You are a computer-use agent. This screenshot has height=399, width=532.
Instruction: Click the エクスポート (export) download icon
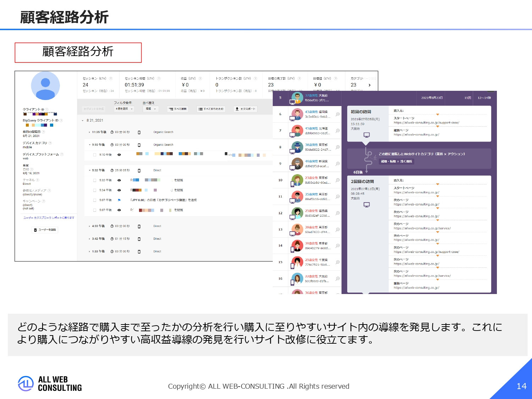[237, 109]
